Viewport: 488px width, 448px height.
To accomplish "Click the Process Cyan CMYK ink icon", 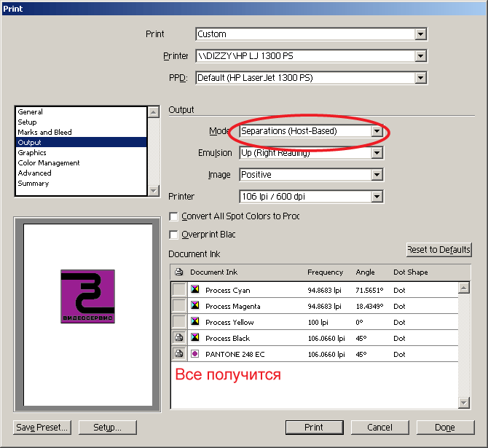I will 195,289.
